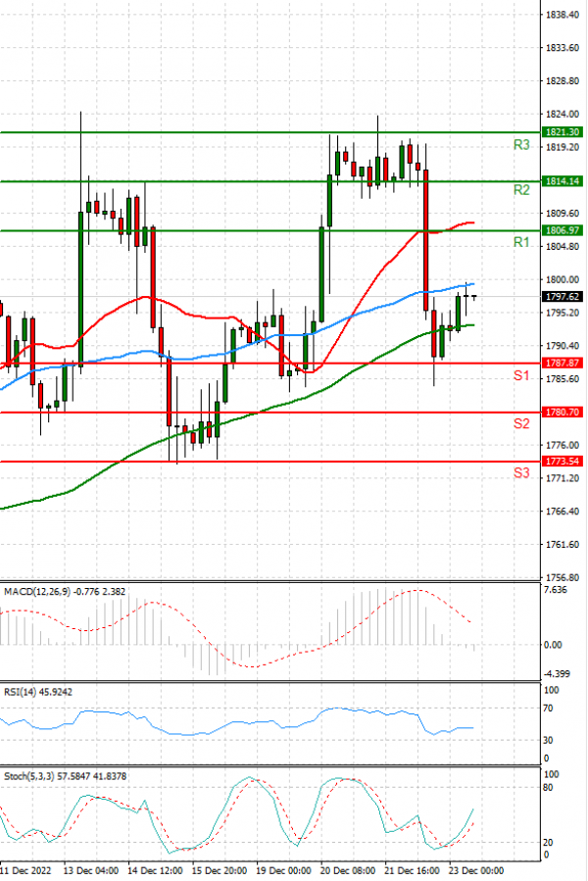Click the RSI(14) 45.9242 indicator title
This screenshot has width=588, height=881.
tap(38, 692)
